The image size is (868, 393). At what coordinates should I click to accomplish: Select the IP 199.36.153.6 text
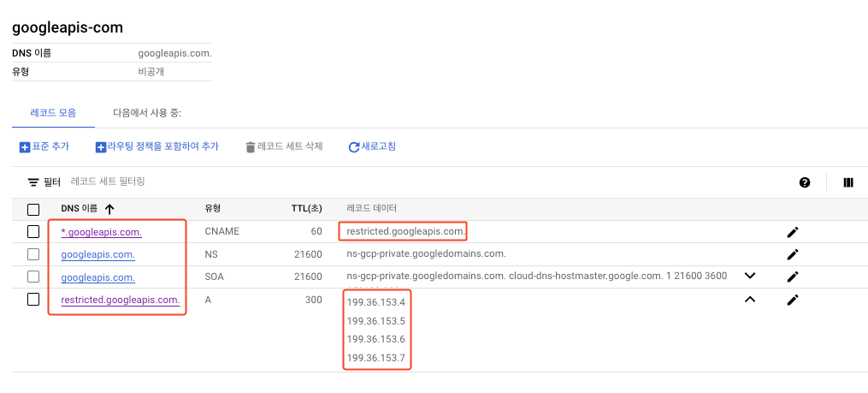click(x=376, y=339)
